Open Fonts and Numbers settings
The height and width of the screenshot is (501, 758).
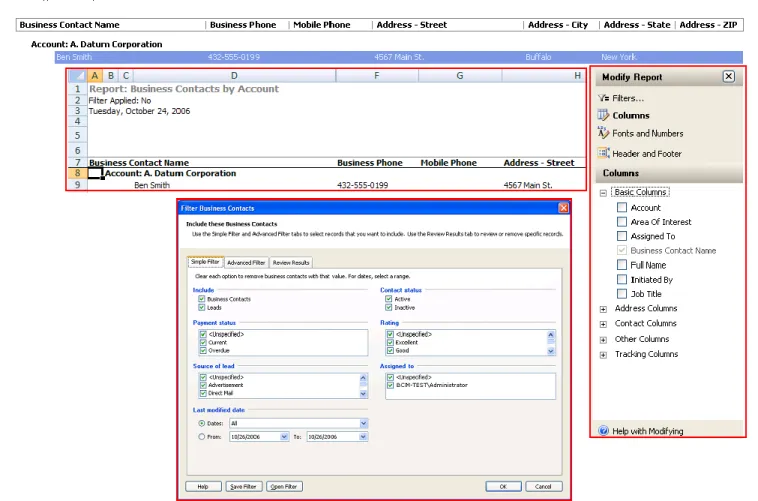(647, 133)
